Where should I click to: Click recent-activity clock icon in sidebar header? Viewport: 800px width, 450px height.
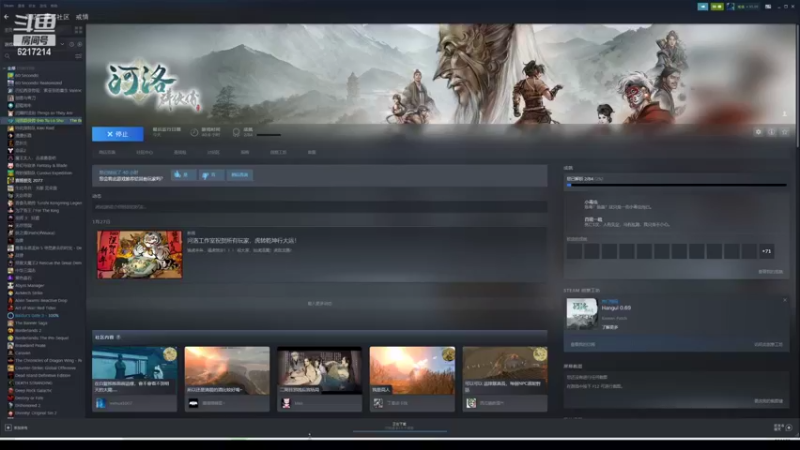(71, 44)
